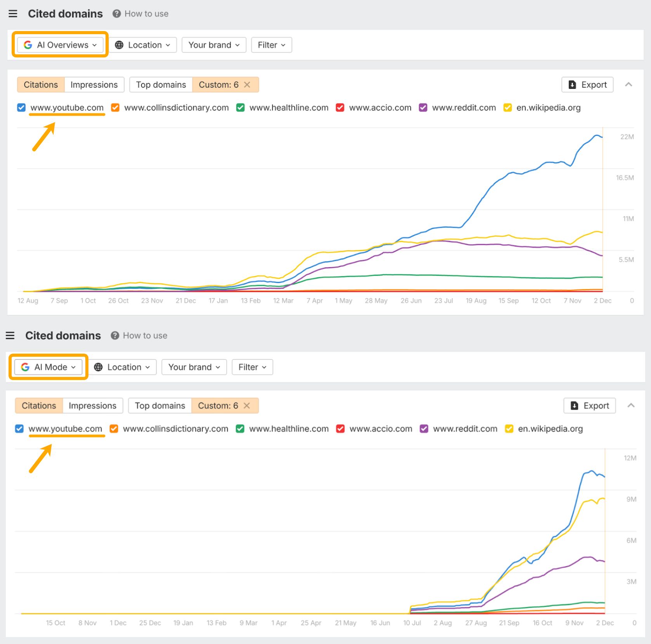This screenshot has width=651, height=644.
Task: Uncheck www.youtube.com in the AI Overviews chart
Action: point(21,108)
